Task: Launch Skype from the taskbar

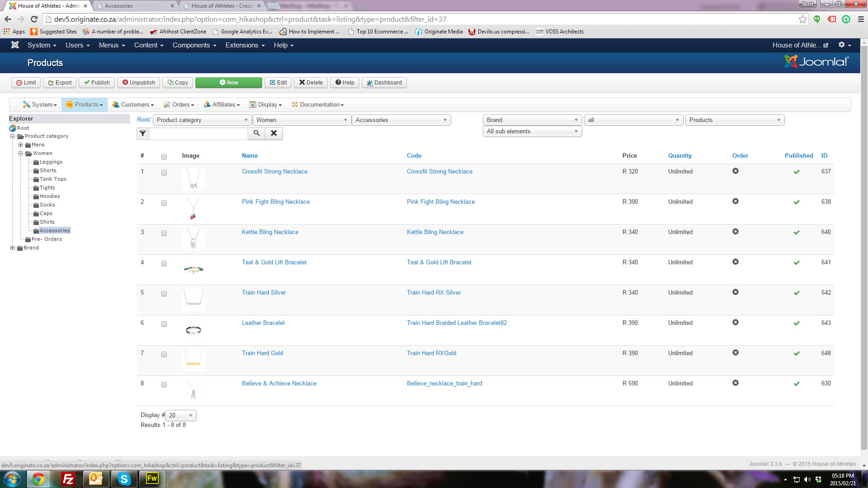Action: coord(124,479)
